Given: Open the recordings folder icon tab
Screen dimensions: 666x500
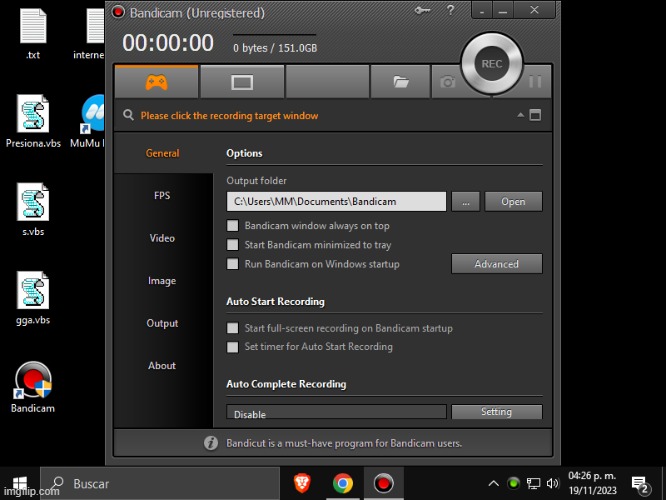Looking at the screenshot, I should (x=401, y=82).
